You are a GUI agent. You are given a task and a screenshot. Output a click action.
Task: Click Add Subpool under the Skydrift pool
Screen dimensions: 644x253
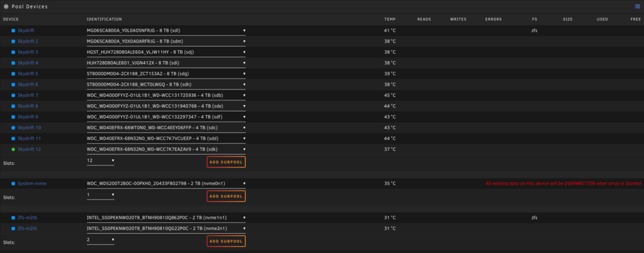pos(226,162)
